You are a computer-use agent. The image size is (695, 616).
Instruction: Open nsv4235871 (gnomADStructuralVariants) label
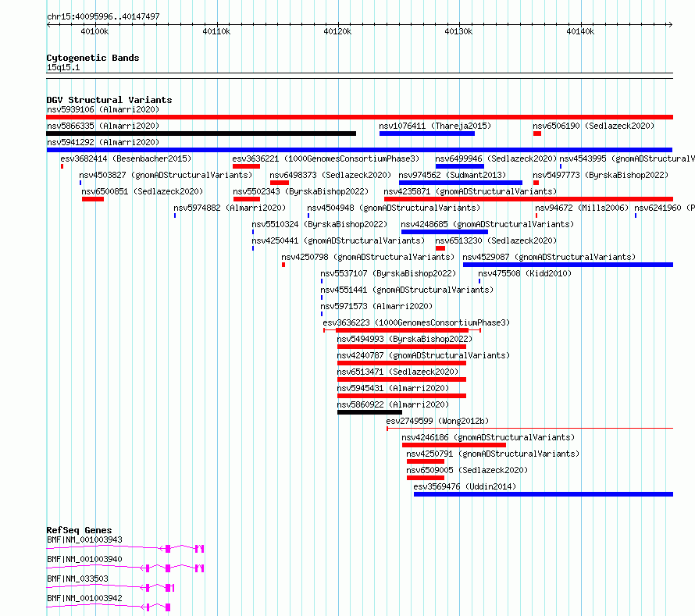(470, 191)
